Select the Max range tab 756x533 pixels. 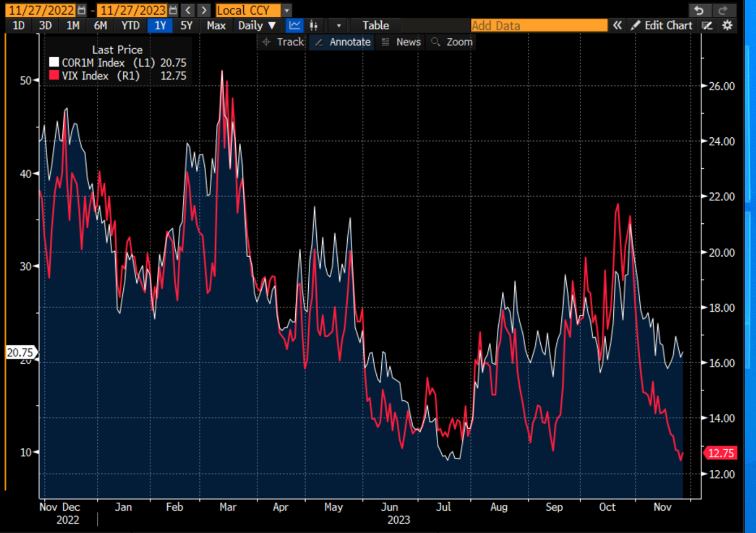(216, 25)
